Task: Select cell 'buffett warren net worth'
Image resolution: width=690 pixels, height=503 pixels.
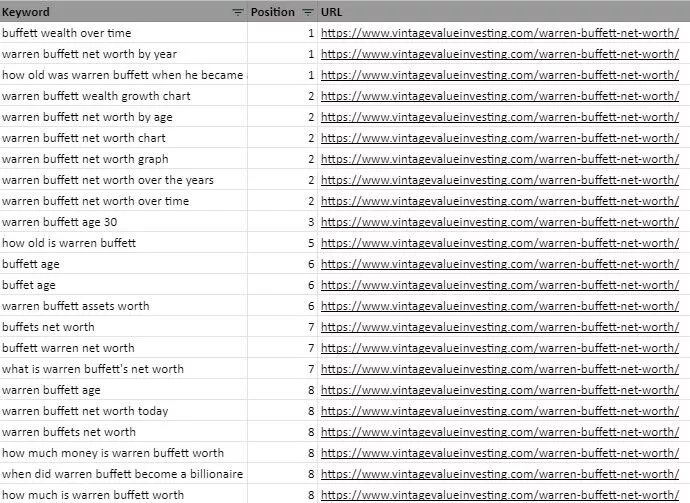Action: [124, 348]
